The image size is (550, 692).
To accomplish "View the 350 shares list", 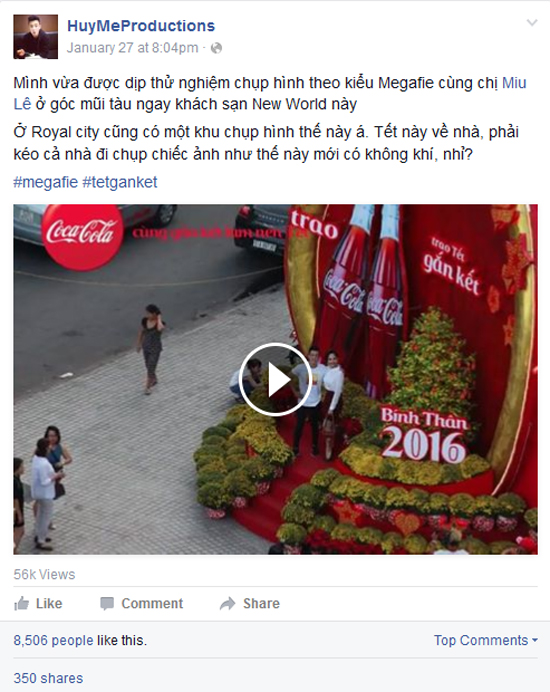I will 48,678.
